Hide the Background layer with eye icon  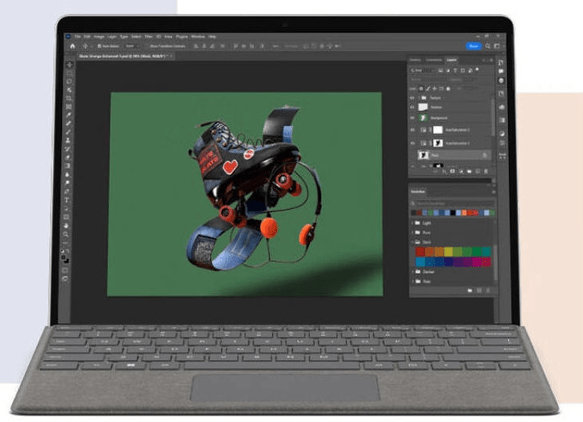[x=412, y=118]
